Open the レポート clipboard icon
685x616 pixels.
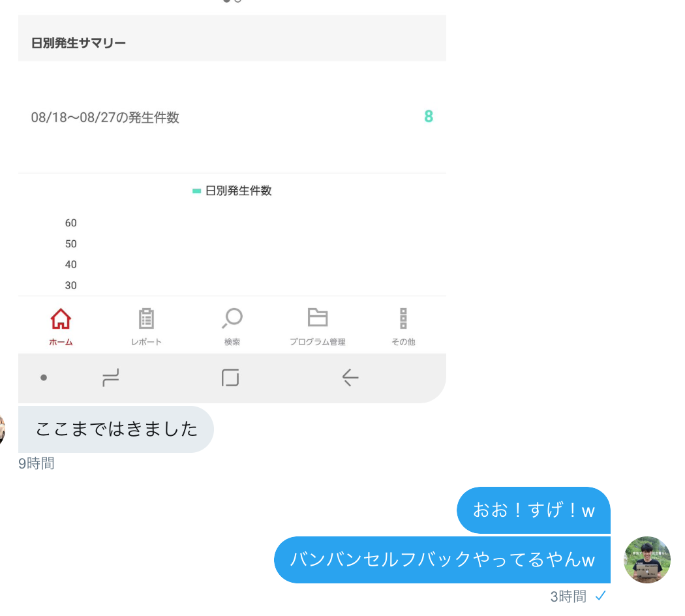146,318
